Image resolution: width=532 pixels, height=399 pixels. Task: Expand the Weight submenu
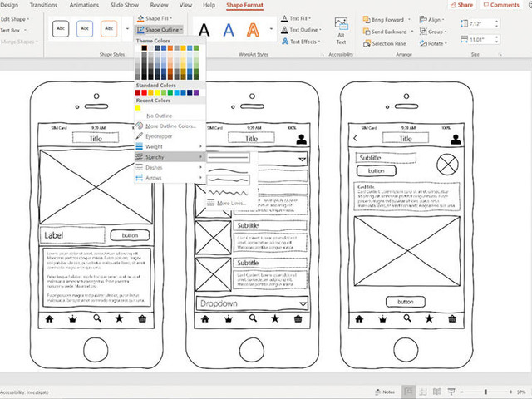(169, 146)
